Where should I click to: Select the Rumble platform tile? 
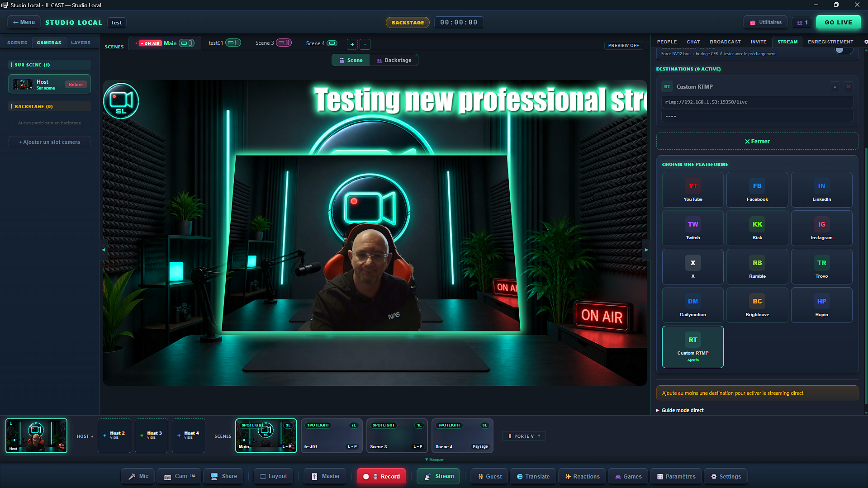coord(757,266)
